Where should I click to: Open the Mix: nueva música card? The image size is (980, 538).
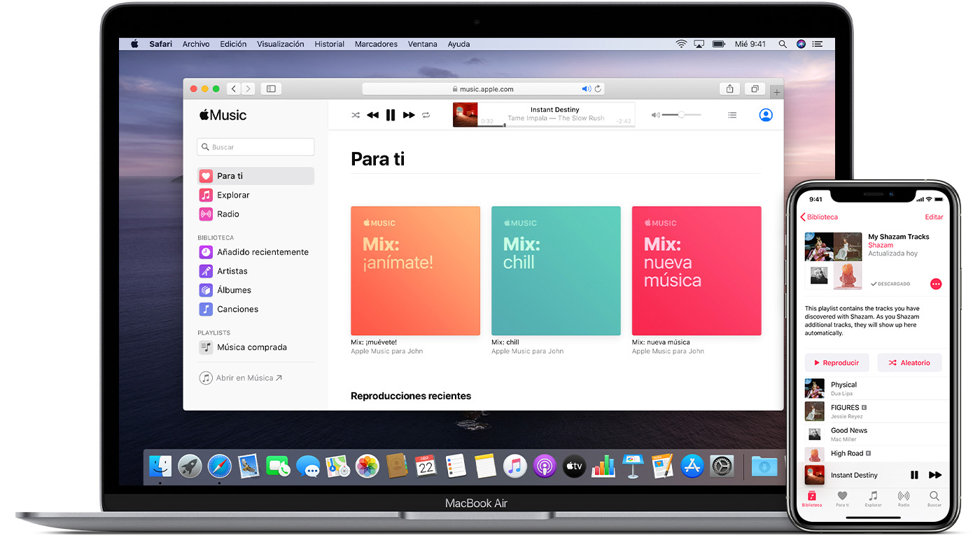pyautogui.click(x=696, y=270)
